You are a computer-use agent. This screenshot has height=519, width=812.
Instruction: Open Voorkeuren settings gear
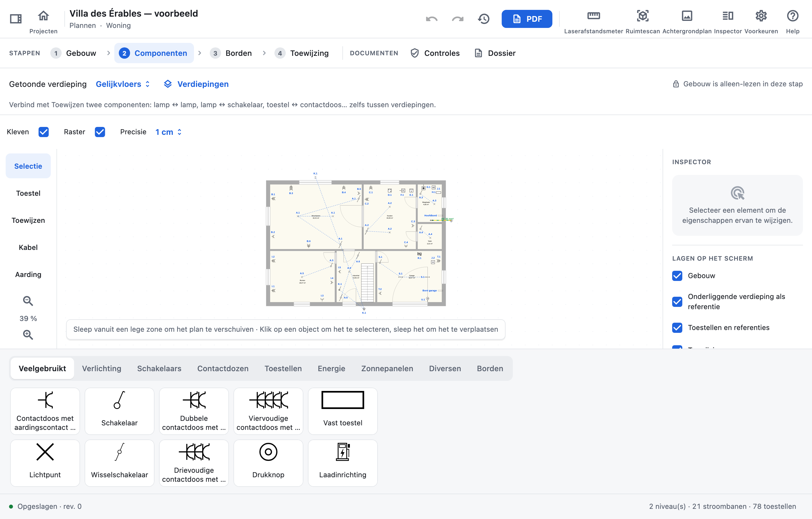click(761, 22)
